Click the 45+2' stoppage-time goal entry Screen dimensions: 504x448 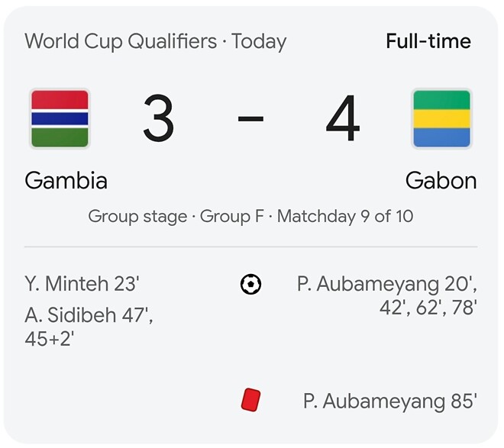49,339
